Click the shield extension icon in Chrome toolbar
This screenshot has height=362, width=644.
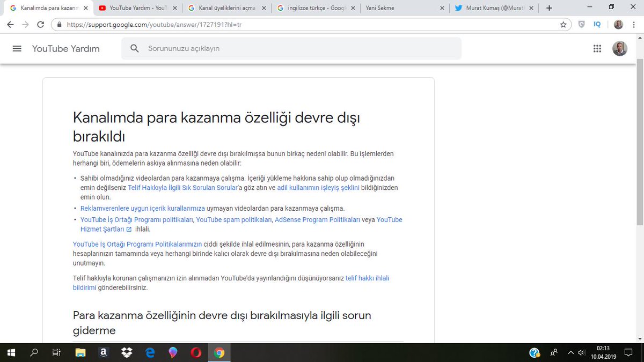(582, 24)
